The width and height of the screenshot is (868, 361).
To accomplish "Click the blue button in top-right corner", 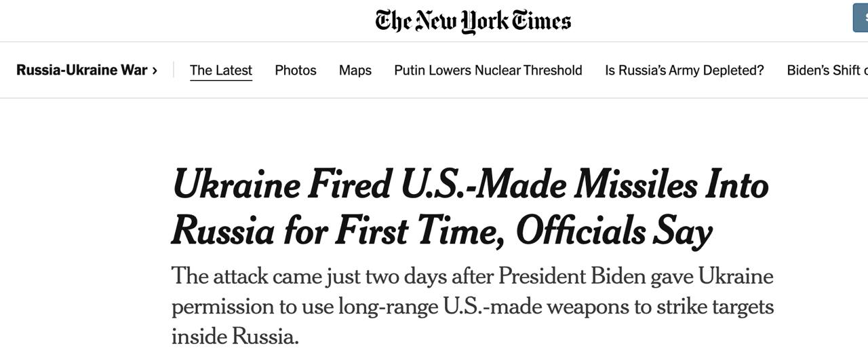I will (861, 18).
